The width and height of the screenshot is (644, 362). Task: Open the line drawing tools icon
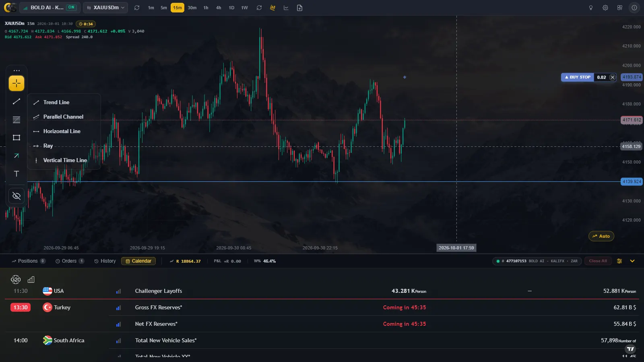tap(17, 101)
